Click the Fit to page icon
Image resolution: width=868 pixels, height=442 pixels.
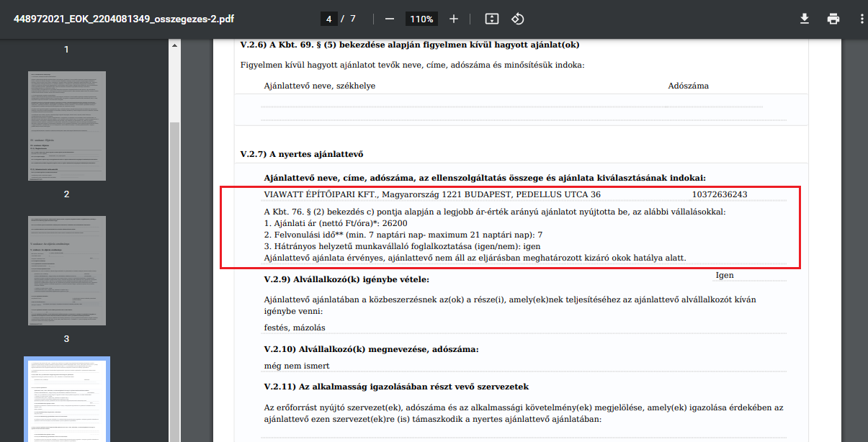(x=491, y=19)
